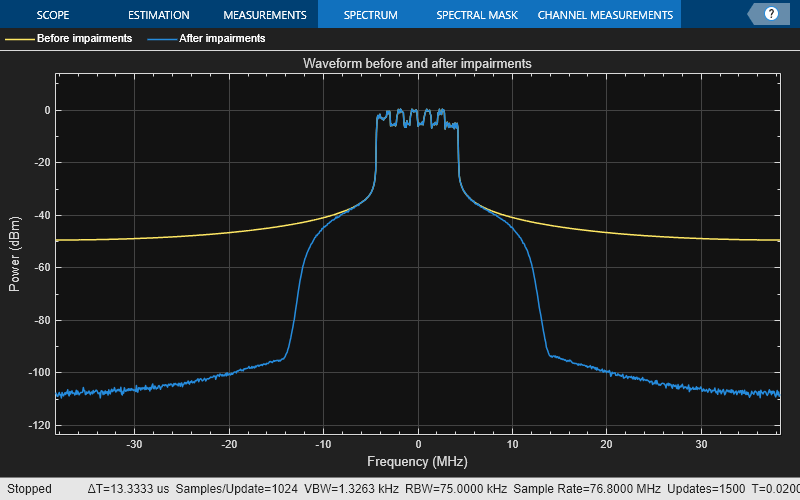The height and width of the screenshot is (500, 800).
Task: Select the SPECTRUM tab
Action: 370,15
